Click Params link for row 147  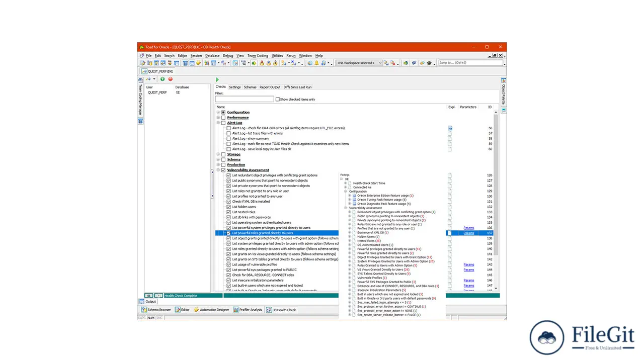coord(469,286)
